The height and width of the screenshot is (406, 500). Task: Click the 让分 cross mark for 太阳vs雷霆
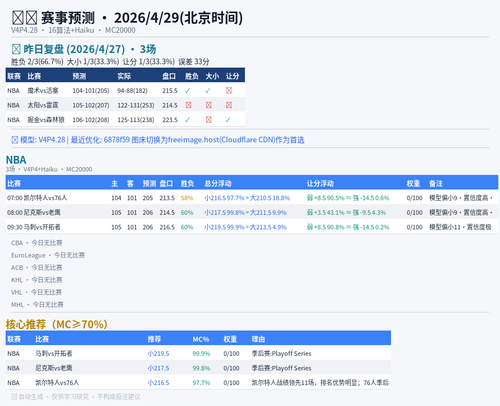(229, 105)
